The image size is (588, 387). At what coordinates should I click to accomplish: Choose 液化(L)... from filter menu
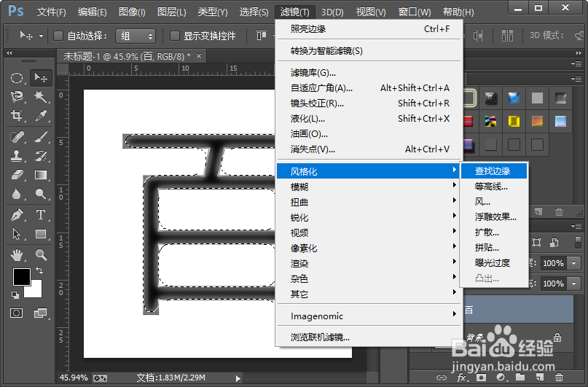click(369, 119)
